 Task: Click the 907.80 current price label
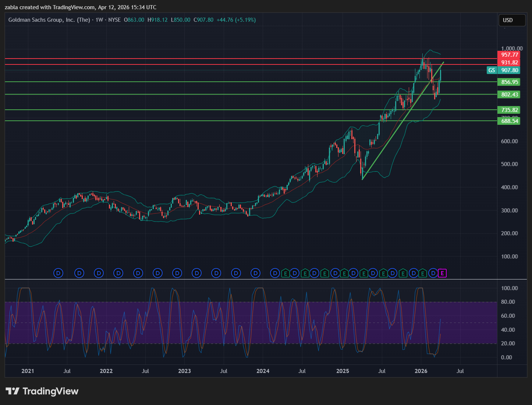click(509, 70)
